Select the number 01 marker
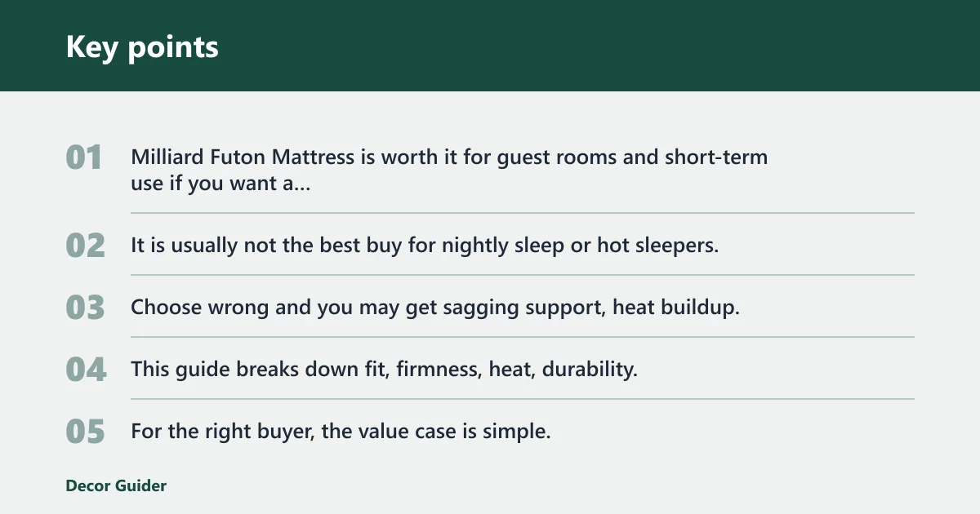This screenshot has width=980, height=514. pyautogui.click(x=84, y=157)
